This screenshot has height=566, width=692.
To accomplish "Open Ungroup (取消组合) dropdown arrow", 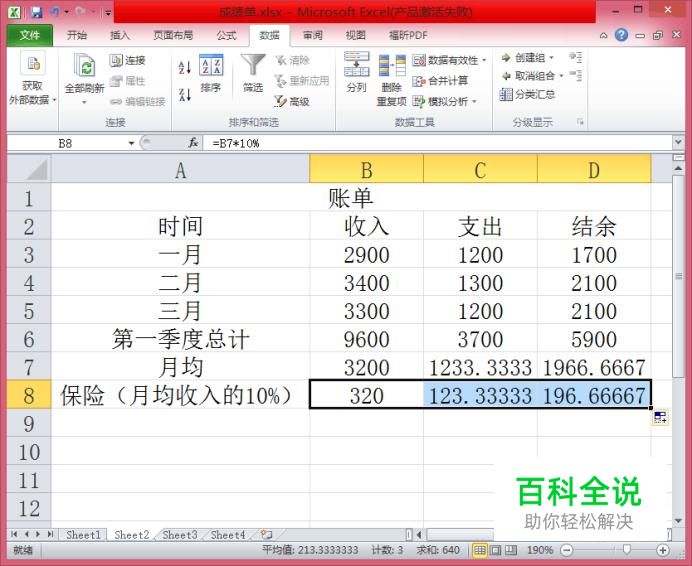I will (x=561, y=76).
